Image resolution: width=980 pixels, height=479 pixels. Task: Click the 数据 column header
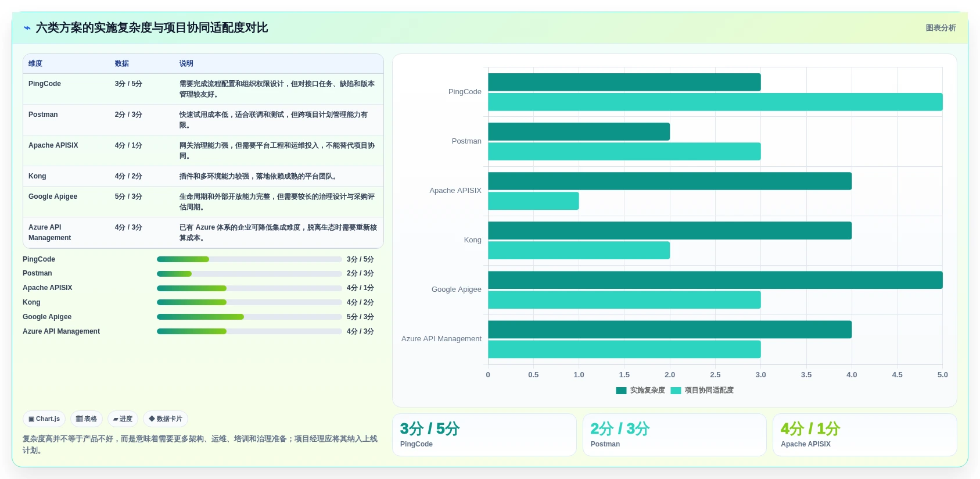[x=122, y=63]
